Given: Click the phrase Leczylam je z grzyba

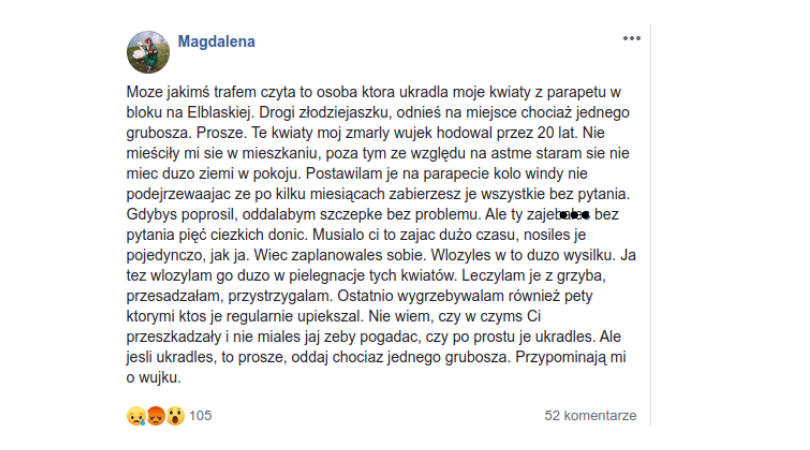Looking at the screenshot, I should pyautogui.click(x=534, y=276).
